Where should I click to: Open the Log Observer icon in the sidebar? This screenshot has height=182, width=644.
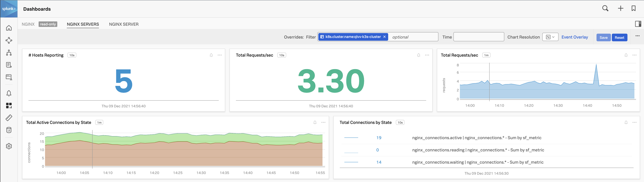click(x=9, y=65)
